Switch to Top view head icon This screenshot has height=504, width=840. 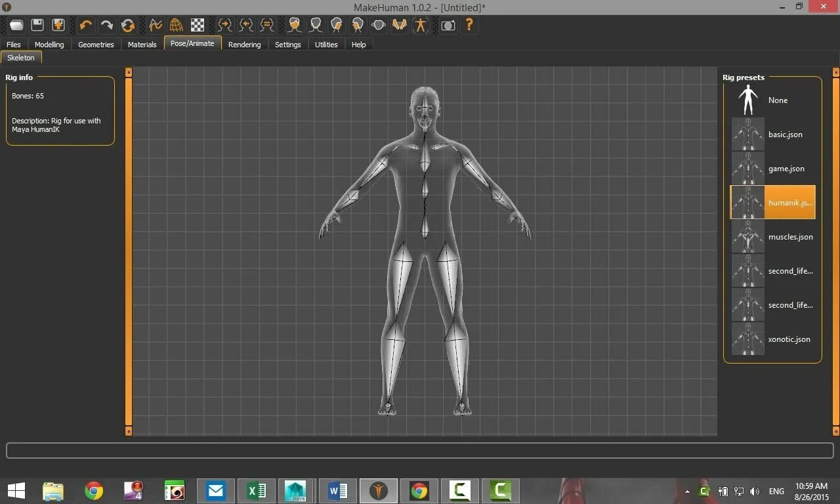tap(379, 25)
